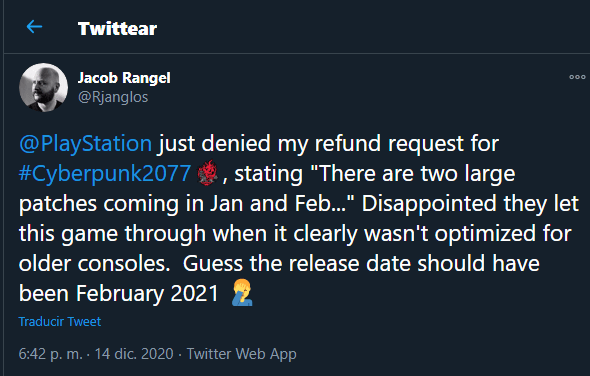
Task: Open the three-dot tweet options menu
Action: (x=577, y=77)
